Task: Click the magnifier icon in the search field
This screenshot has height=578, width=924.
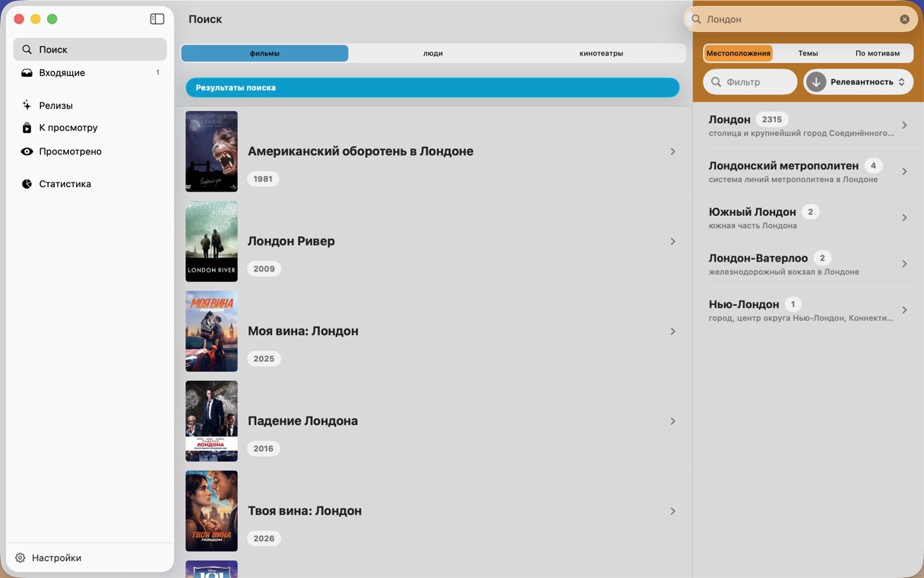Action: (696, 19)
